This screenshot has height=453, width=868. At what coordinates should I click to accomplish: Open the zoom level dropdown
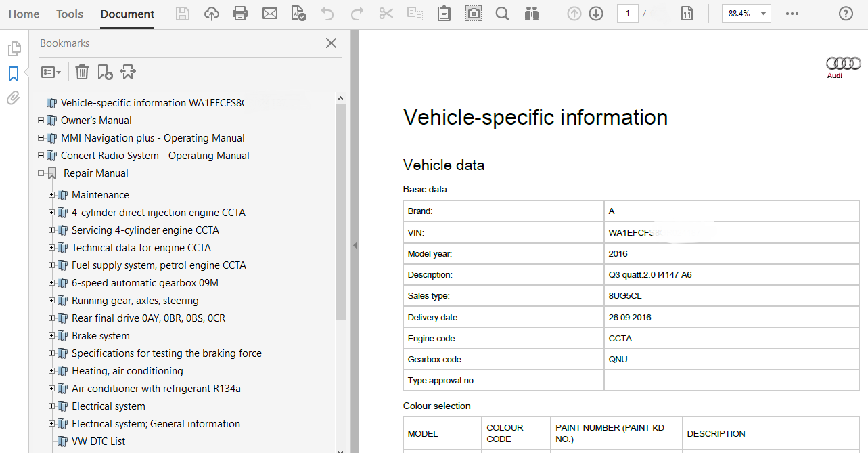pyautogui.click(x=763, y=14)
